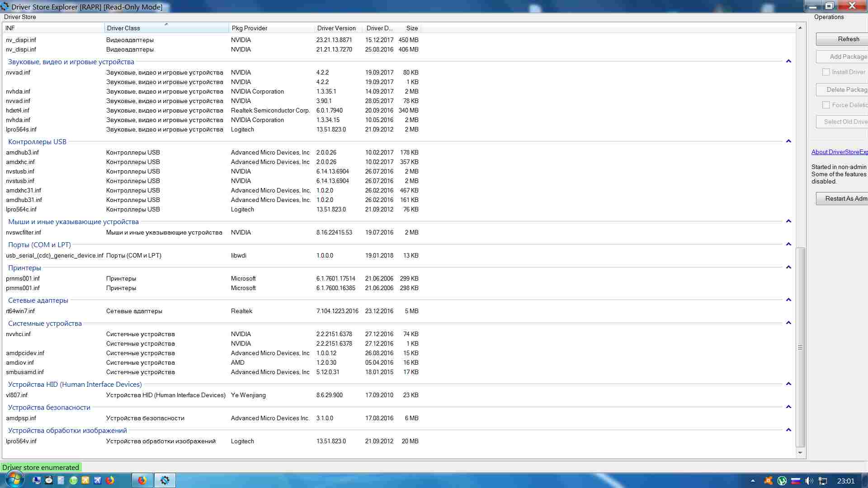
Task: Select the lpro564s.inf Logitech row
Action: 212,129
